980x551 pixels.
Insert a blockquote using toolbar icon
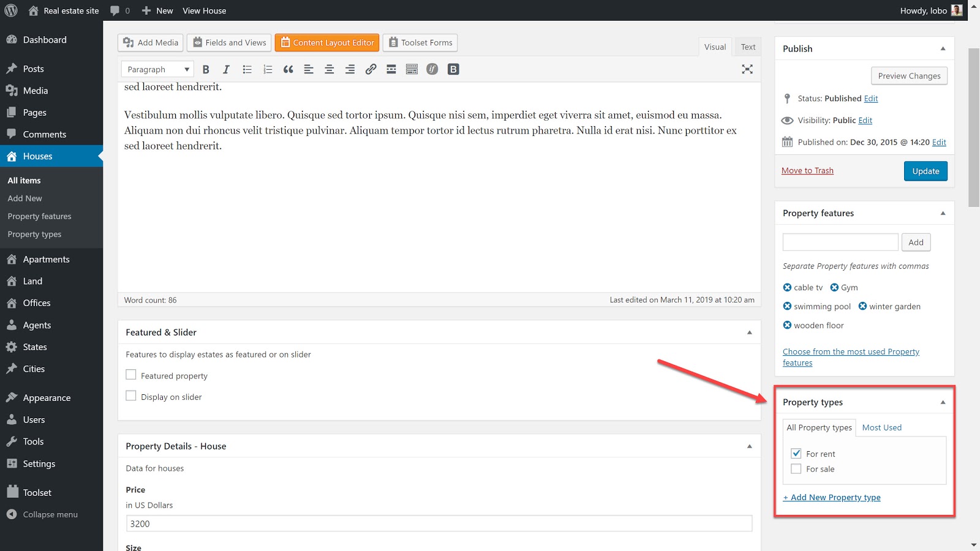[288, 70]
